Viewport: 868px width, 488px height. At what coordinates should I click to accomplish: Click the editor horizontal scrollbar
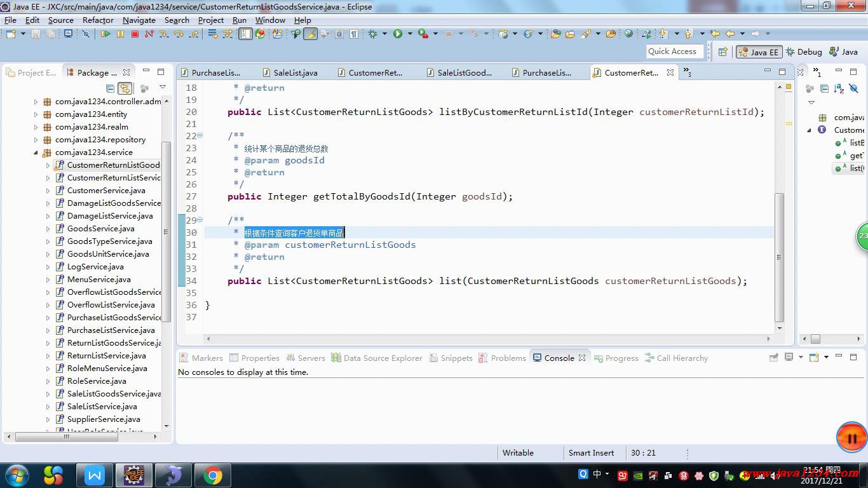point(489,339)
